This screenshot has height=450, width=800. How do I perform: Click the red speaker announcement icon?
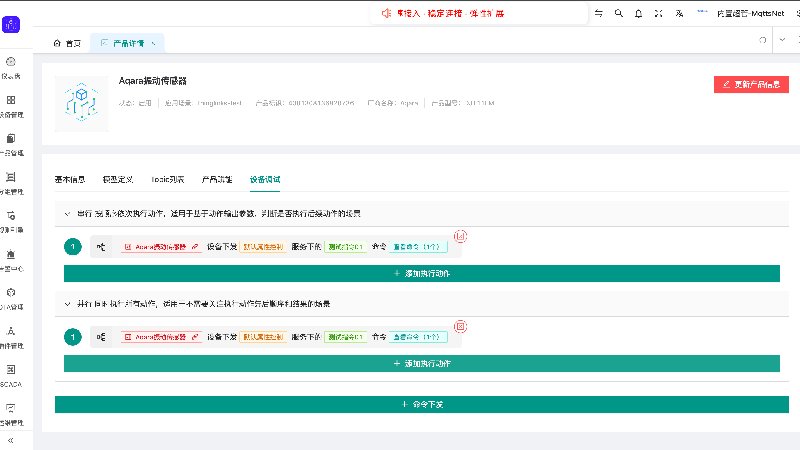(386, 13)
